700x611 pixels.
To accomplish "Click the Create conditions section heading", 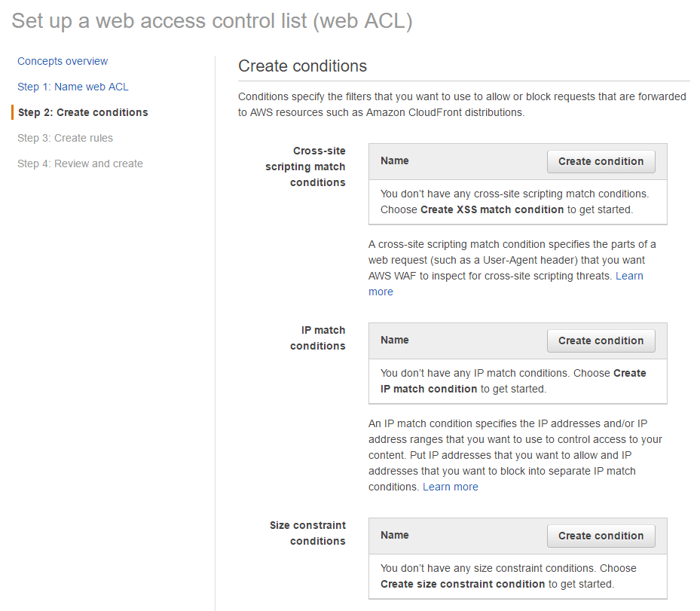I will click(x=302, y=66).
